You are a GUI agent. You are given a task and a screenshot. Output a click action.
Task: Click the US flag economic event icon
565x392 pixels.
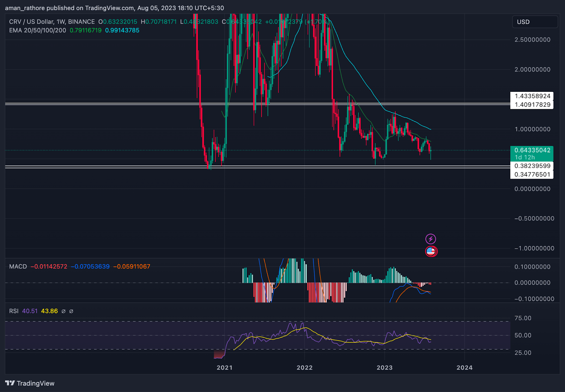pos(431,251)
